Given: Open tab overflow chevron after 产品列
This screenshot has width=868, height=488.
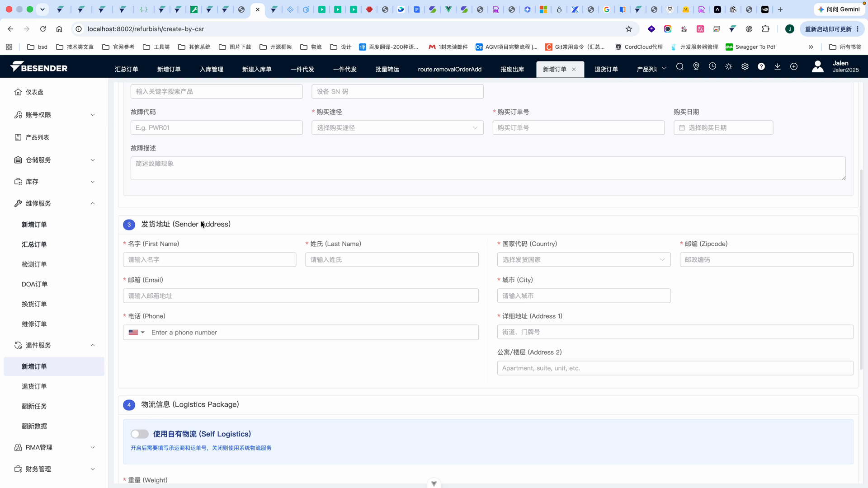Looking at the screenshot, I should tap(664, 69).
